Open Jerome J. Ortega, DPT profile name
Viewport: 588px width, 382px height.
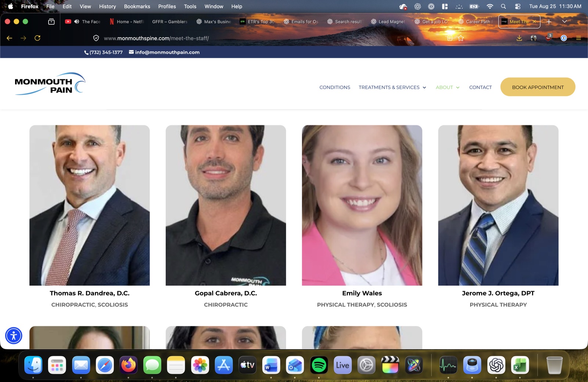(498, 293)
